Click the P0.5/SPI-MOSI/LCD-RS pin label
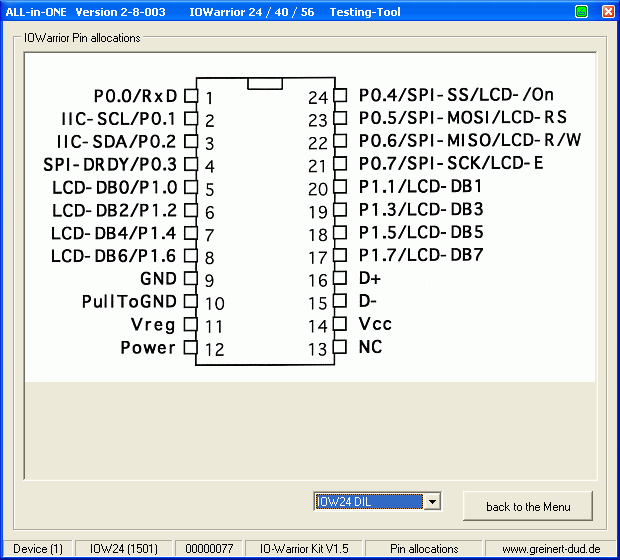 pyautogui.click(x=463, y=117)
